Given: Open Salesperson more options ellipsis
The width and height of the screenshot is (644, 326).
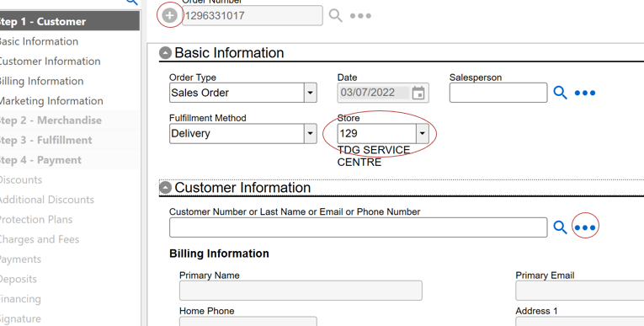Looking at the screenshot, I should (x=585, y=93).
